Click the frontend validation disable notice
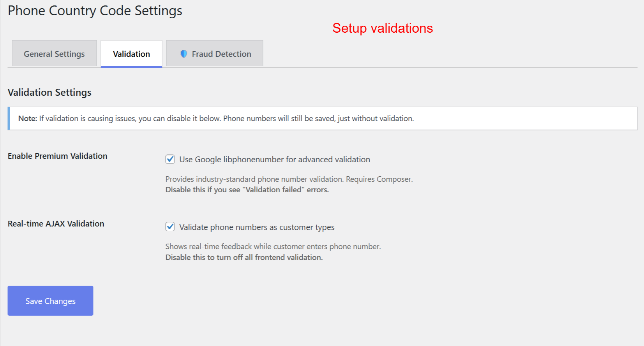Image resolution: width=644 pixels, height=346 pixels. tap(243, 257)
